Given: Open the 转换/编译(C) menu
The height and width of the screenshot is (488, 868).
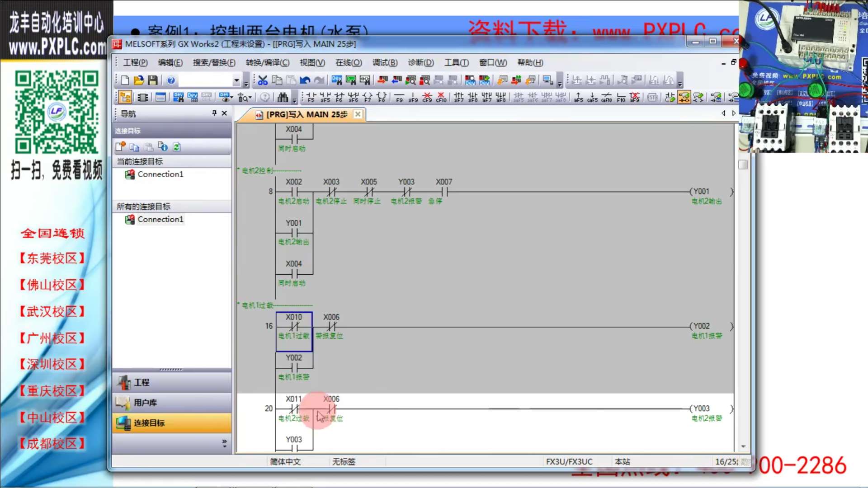Looking at the screenshot, I should tap(267, 63).
